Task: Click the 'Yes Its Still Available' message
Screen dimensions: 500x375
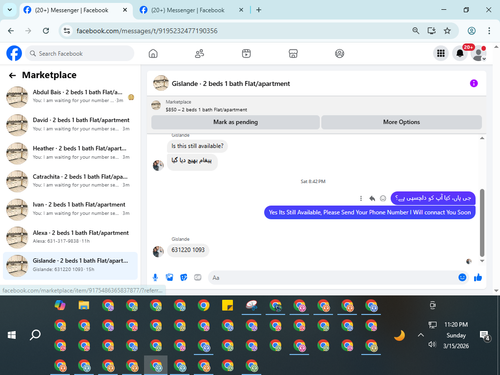Action: coord(370,212)
